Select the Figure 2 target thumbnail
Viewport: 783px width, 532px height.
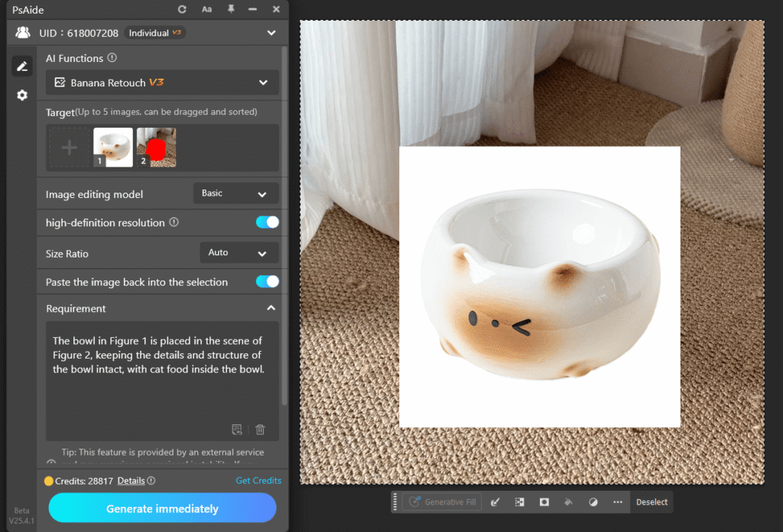[x=156, y=147]
